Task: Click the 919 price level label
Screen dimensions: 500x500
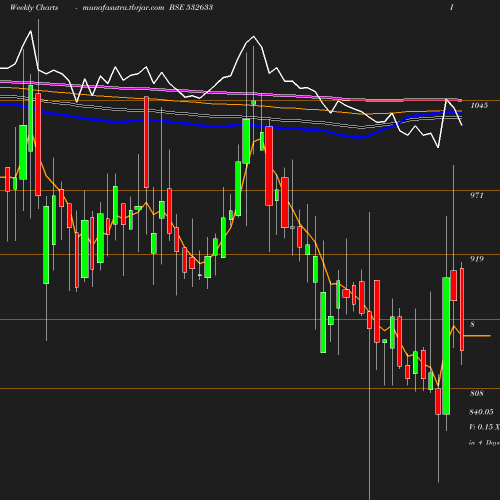Action: (477, 259)
